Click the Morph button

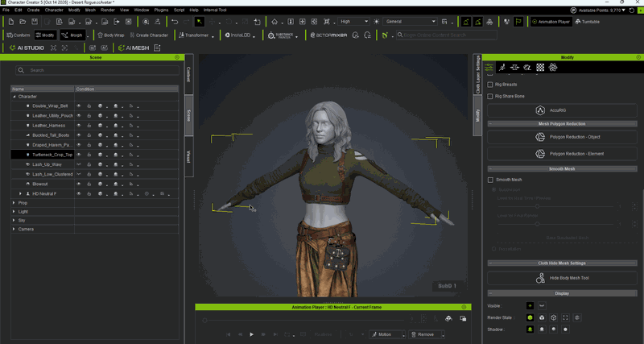[72, 35]
